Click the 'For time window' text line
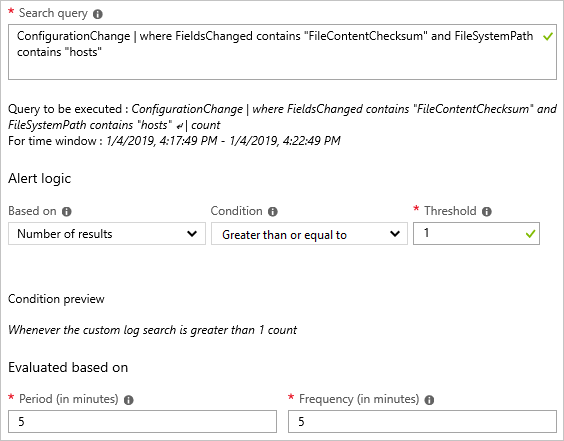Screen dimensions: 564x441 pyautogui.click(x=174, y=141)
